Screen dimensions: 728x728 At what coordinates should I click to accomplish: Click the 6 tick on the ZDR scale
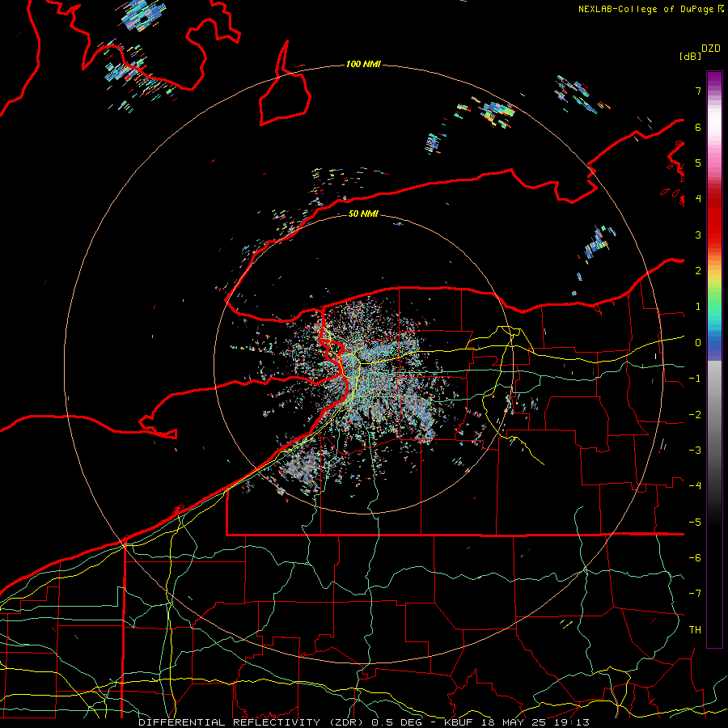(x=698, y=127)
